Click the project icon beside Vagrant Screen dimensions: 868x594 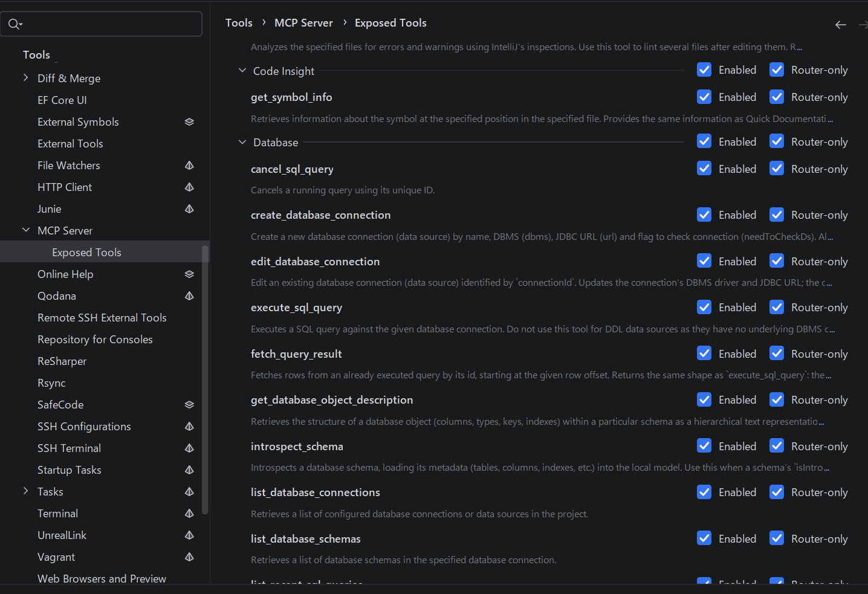[189, 557]
